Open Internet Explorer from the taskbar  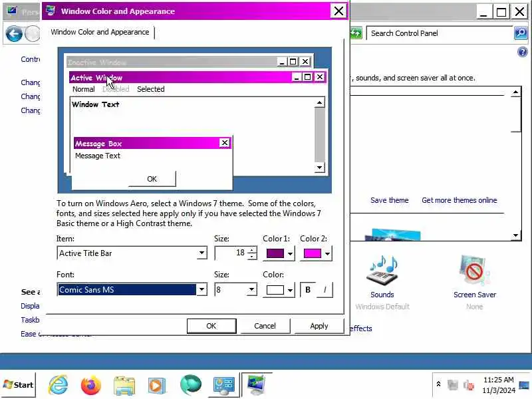(59, 385)
